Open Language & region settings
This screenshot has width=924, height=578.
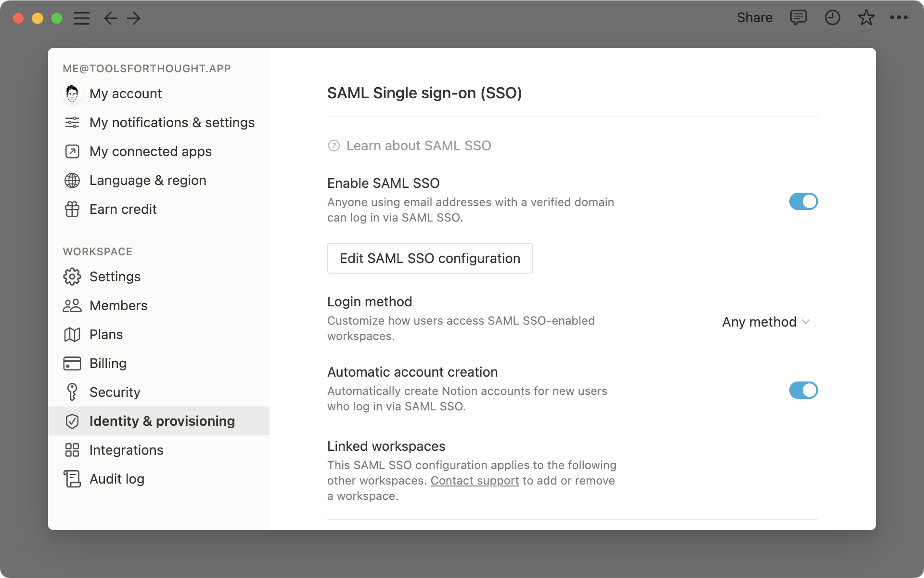(148, 180)
